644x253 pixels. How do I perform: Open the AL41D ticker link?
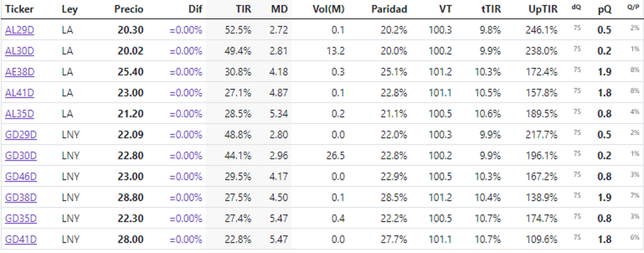(x=19, y=93)
